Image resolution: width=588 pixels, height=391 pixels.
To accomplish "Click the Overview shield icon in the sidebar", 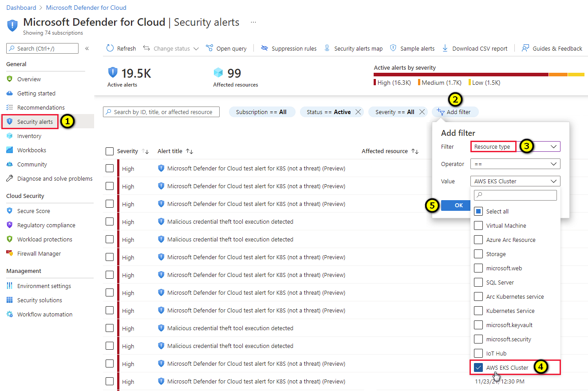I will click(10, 79).
